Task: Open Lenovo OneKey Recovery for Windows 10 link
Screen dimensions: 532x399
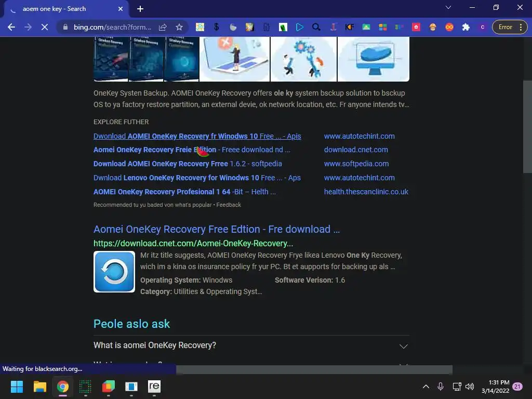Action: (x=197, y=178)
